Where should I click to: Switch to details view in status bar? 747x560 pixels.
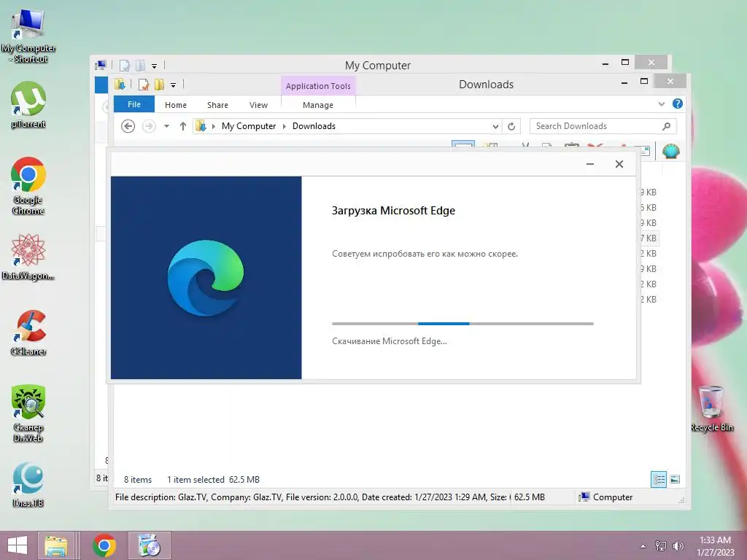click(659, 479)
